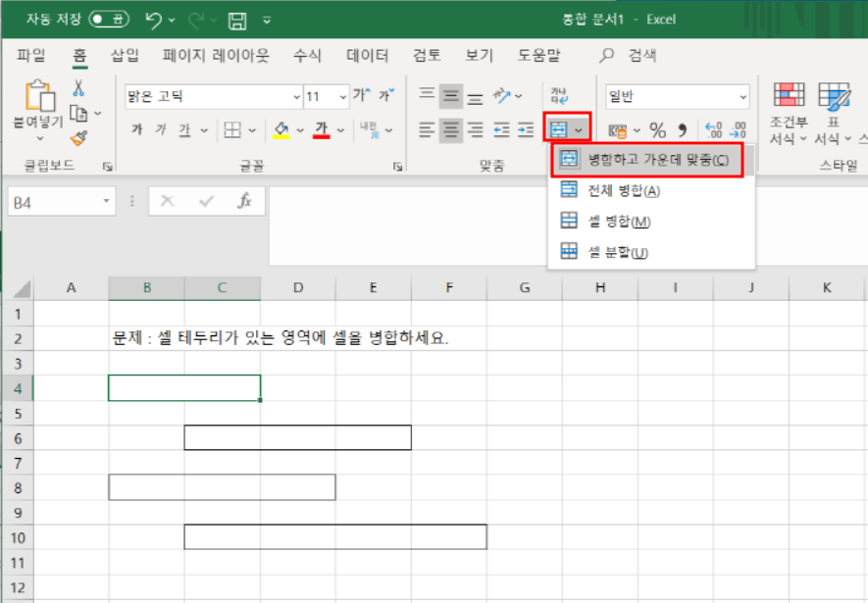Toggle the 자동 저장 autosave switch
The height and width of the screenshot is (603, 868).
pyautogui.click(x=109, y=20)
